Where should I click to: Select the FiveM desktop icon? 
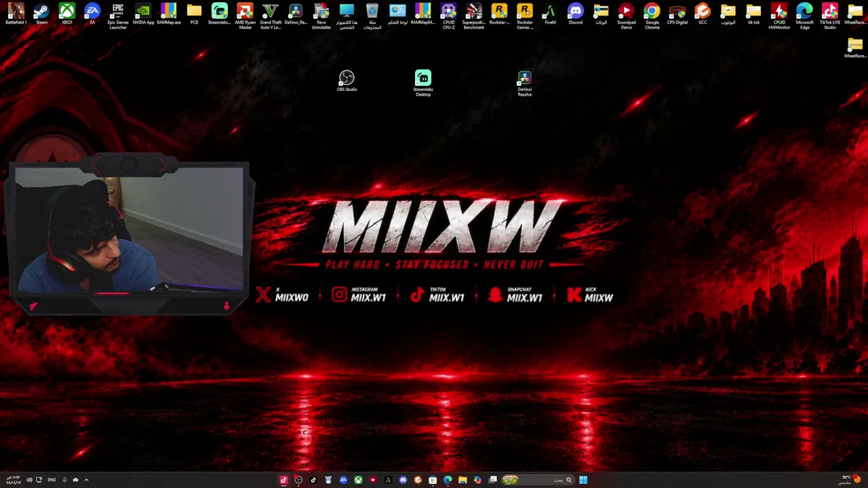pos(550,14)
